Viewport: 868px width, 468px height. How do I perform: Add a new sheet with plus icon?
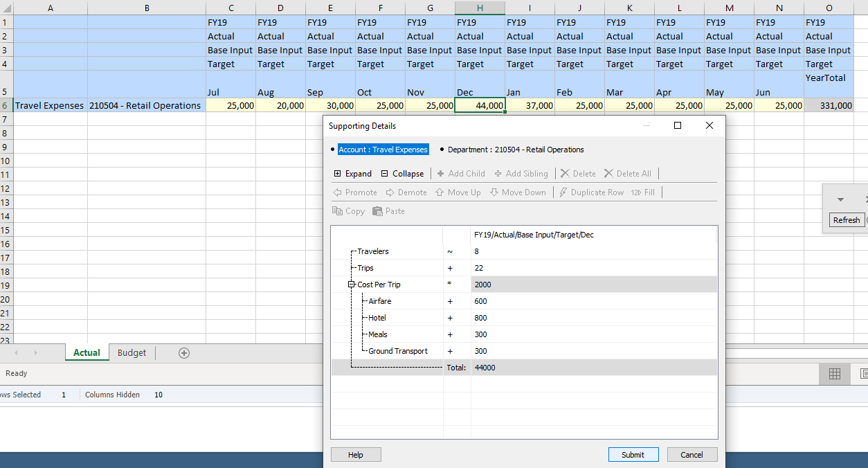pos(184,352)
